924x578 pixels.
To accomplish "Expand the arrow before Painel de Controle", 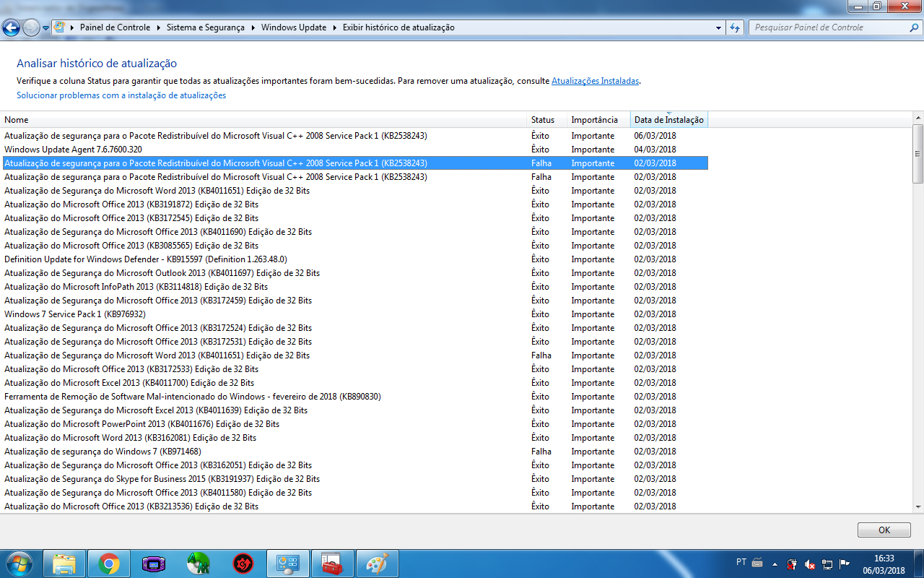I will pos(72,27).
